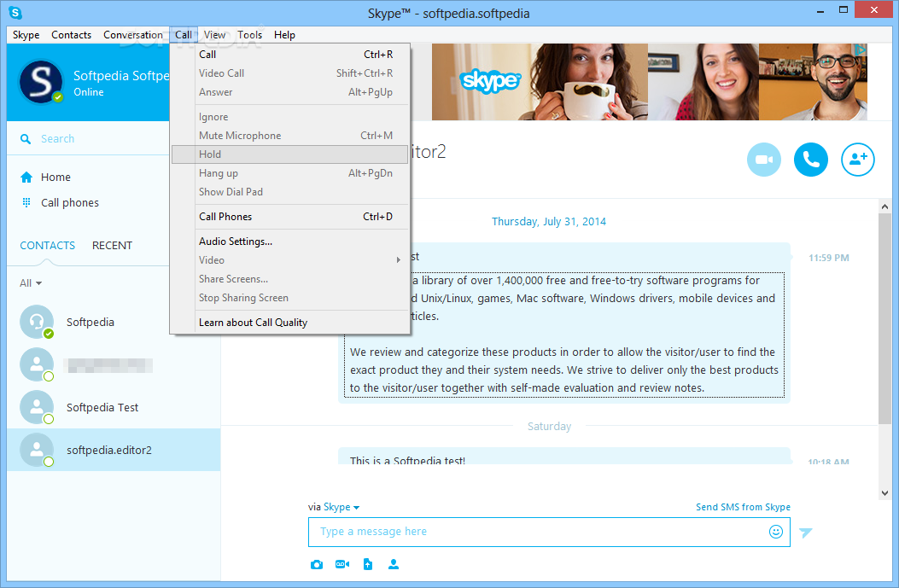Add people using the add-contact icon
This screenshot has height=588, width=899.
point(858,160)
